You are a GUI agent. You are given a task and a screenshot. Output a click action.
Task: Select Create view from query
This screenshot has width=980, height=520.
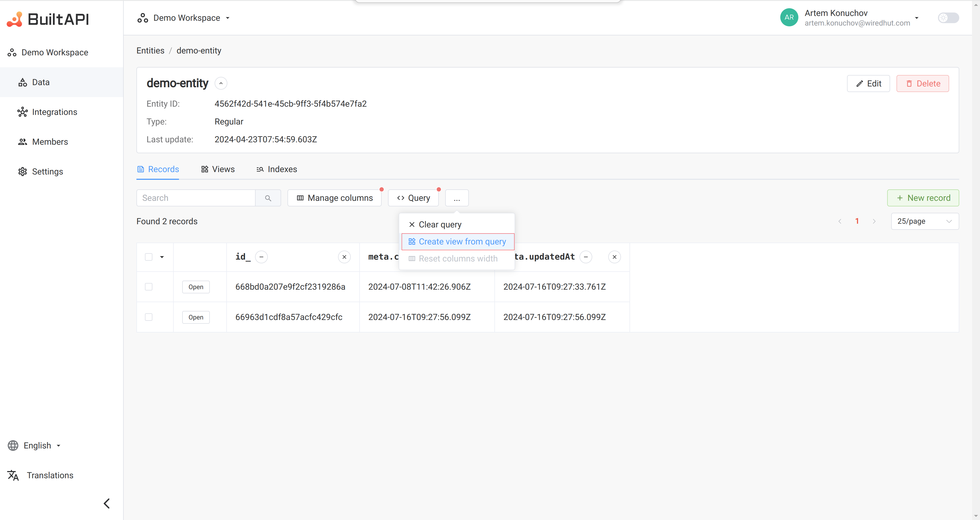[x=458, y=242]
